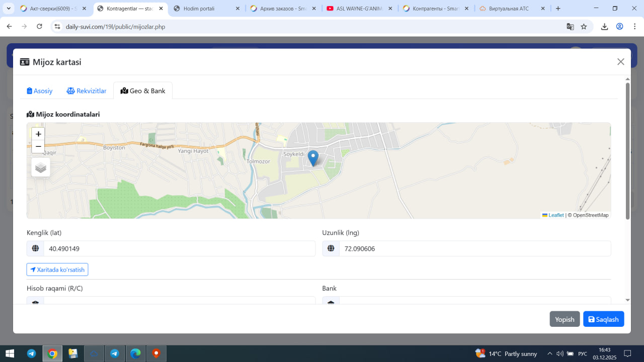Image resolution: width=644 pixels, height=362 pixels.
Task: Close the Mijoz kartasi dialog with the X
Action: click(x=621, y=62)
